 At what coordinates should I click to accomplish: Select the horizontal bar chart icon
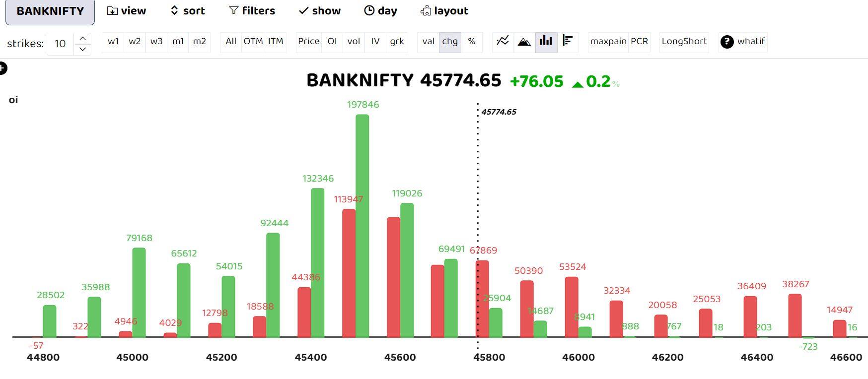[x=568, y=41]
